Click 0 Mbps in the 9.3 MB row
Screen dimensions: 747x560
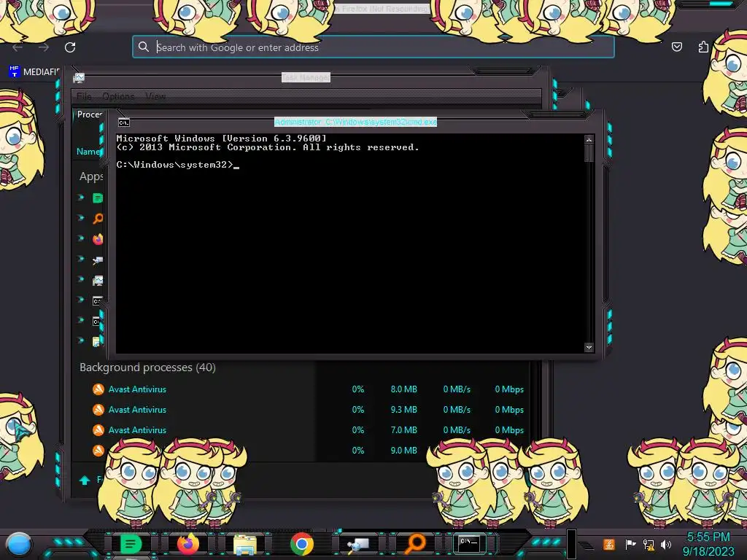point(508,410)
